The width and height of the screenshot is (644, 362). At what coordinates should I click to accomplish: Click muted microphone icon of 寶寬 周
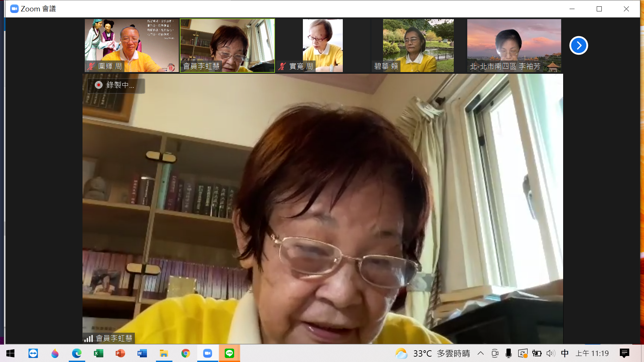(282, 66)
